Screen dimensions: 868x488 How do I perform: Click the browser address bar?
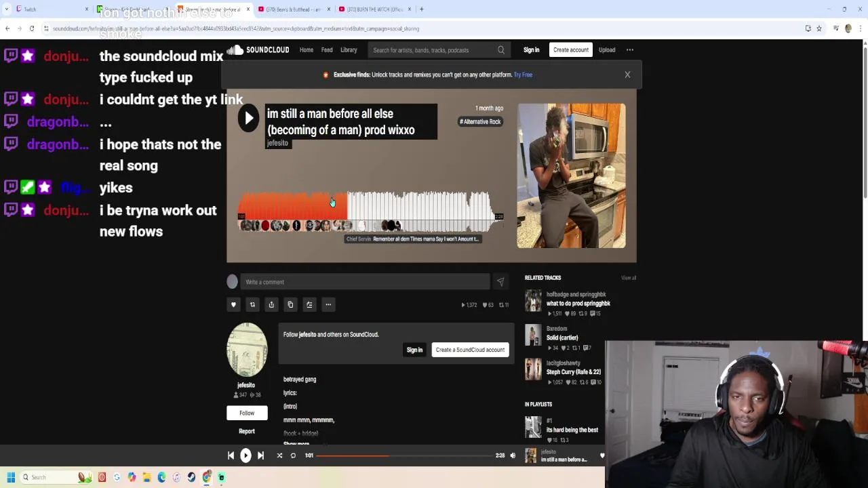click(x=420, y=28)
